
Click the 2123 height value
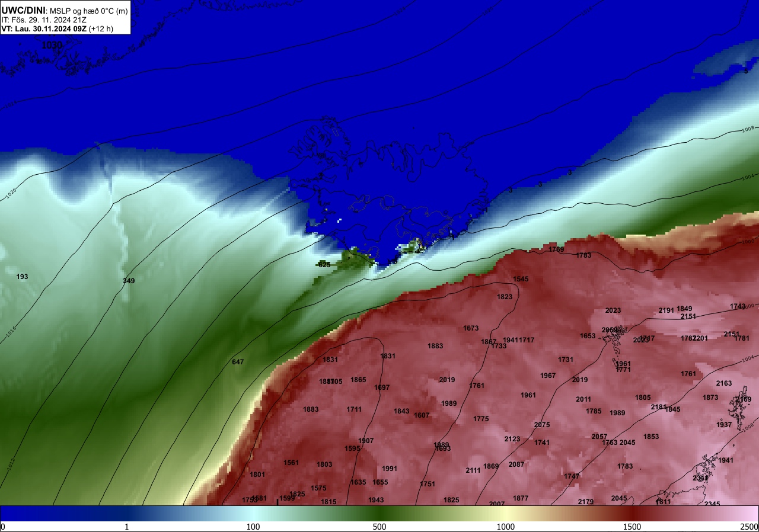click(512, 439)
